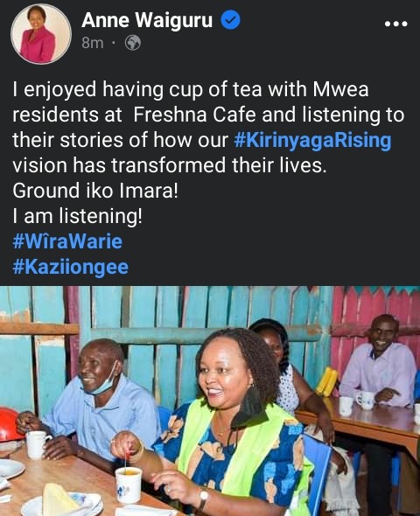Image resolution: width=420 pixels, height=516 pixels.
Task: Click the globe public audience icon
Action: 133,43
